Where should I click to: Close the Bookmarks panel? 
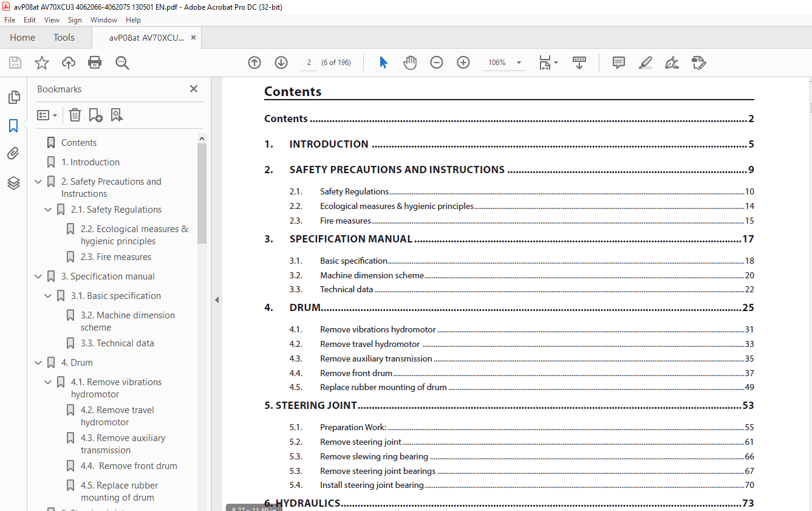pos(194,89)
